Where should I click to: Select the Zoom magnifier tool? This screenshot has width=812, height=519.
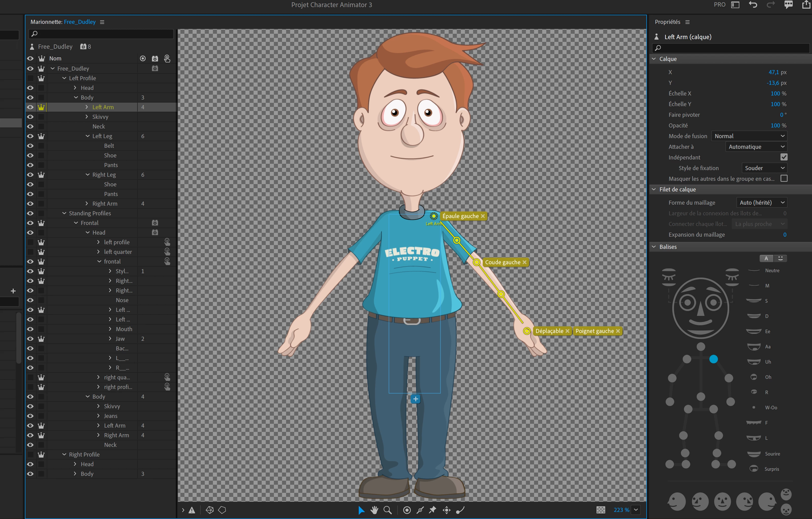coord(387,510)
